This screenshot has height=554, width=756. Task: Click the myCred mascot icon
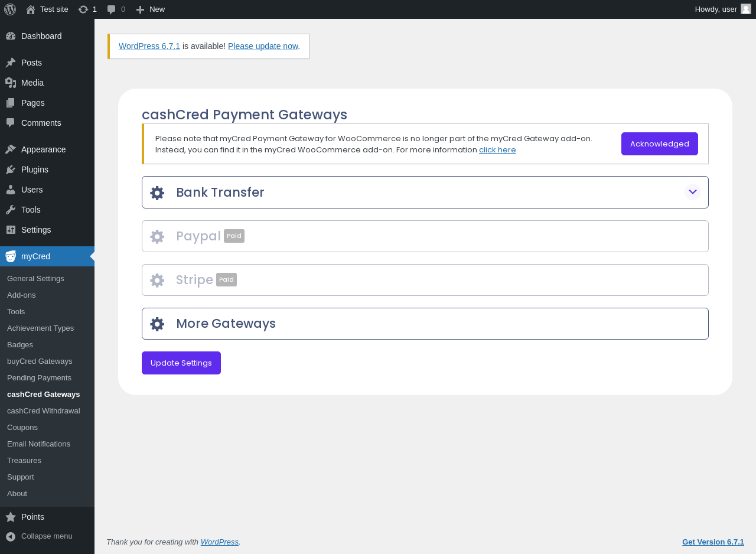point(11,256)
